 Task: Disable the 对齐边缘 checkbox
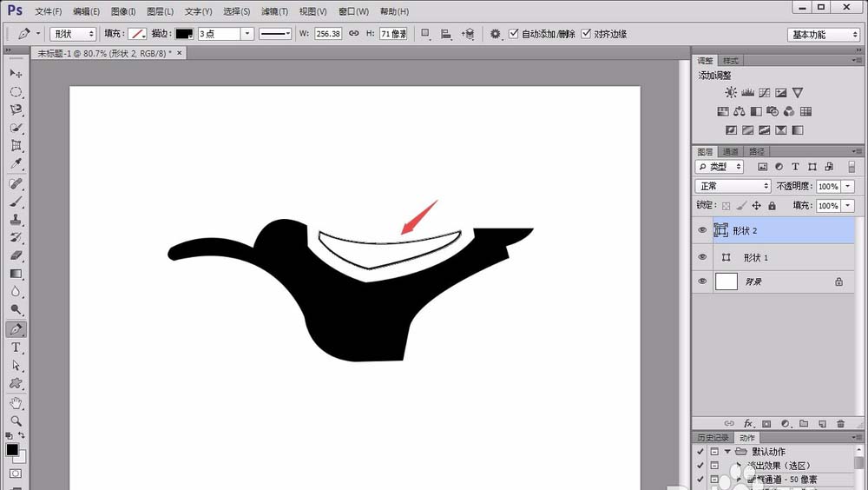click(x=586, y=34)
